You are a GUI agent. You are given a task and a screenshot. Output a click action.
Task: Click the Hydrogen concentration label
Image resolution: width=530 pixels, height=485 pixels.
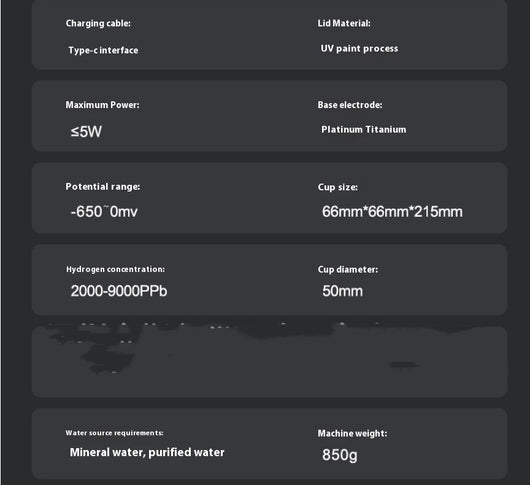116,269
